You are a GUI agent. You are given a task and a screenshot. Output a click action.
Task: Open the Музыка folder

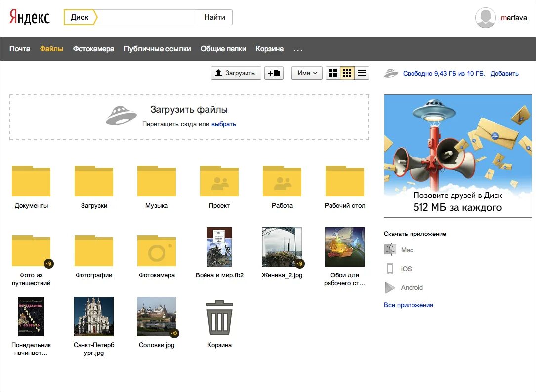(157, 181)
